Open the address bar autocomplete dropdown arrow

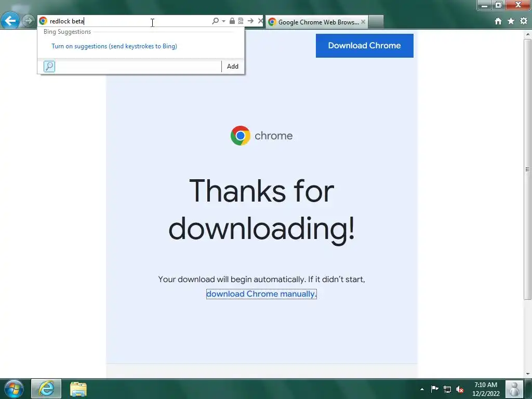point(223,21)
